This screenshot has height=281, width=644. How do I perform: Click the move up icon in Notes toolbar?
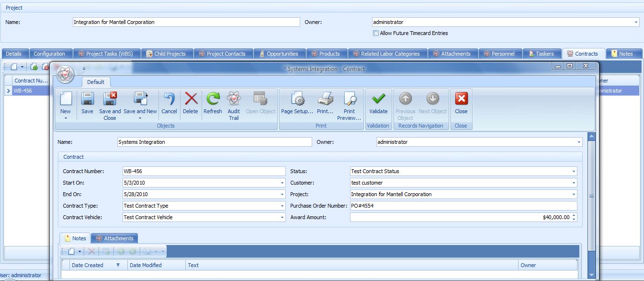121,251
